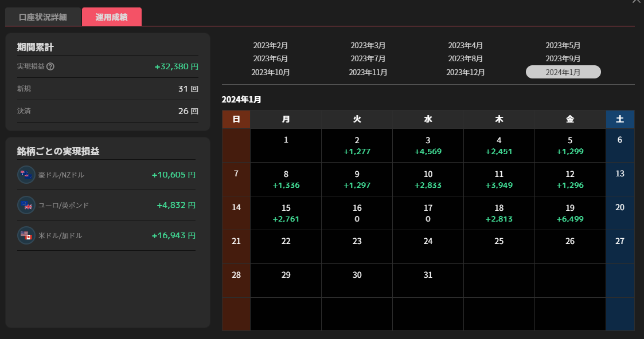Select the 2023年8月 month link
Viewport: 644px width, 339px height.
(465, 58)
